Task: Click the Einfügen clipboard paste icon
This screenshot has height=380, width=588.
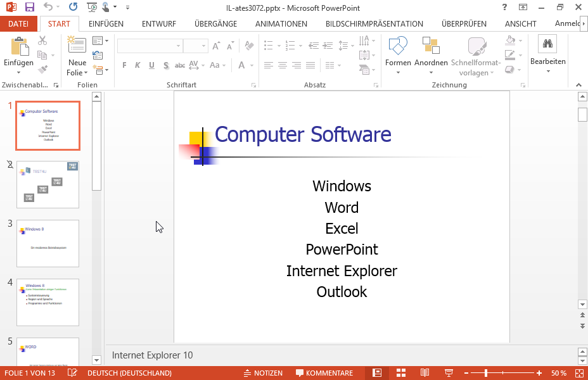Action: pos(20,46)
